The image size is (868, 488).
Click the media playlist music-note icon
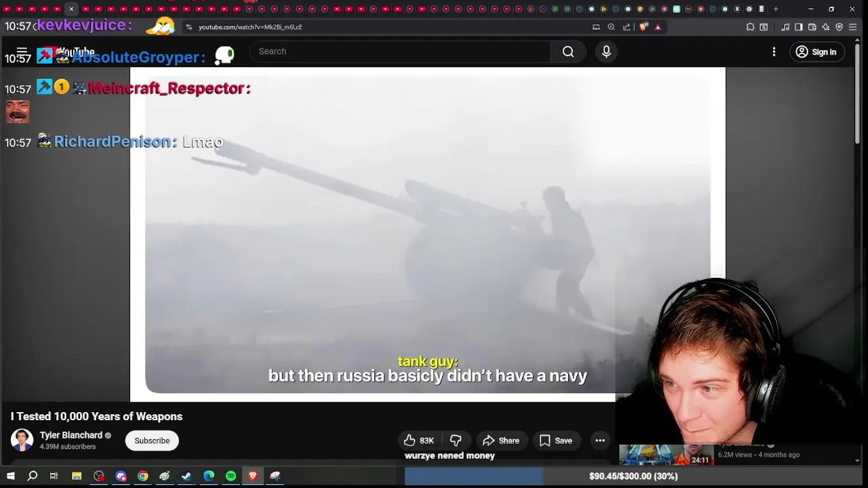point(785,27)
